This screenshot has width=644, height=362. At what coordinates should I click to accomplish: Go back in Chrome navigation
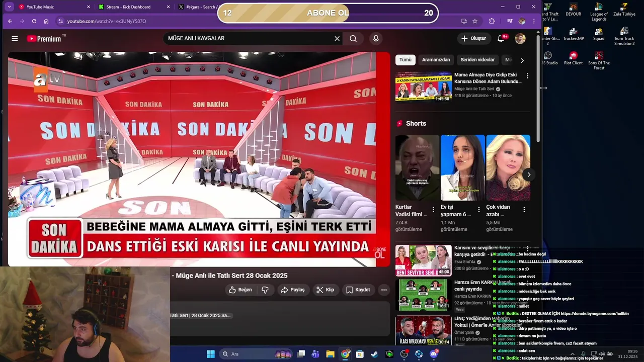click(x=10, y=21)
